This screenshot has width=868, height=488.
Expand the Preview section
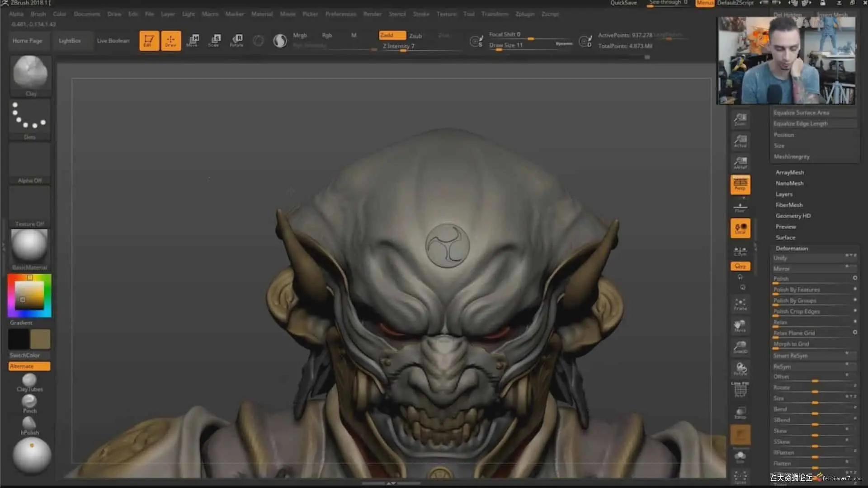tap(786, 227)
